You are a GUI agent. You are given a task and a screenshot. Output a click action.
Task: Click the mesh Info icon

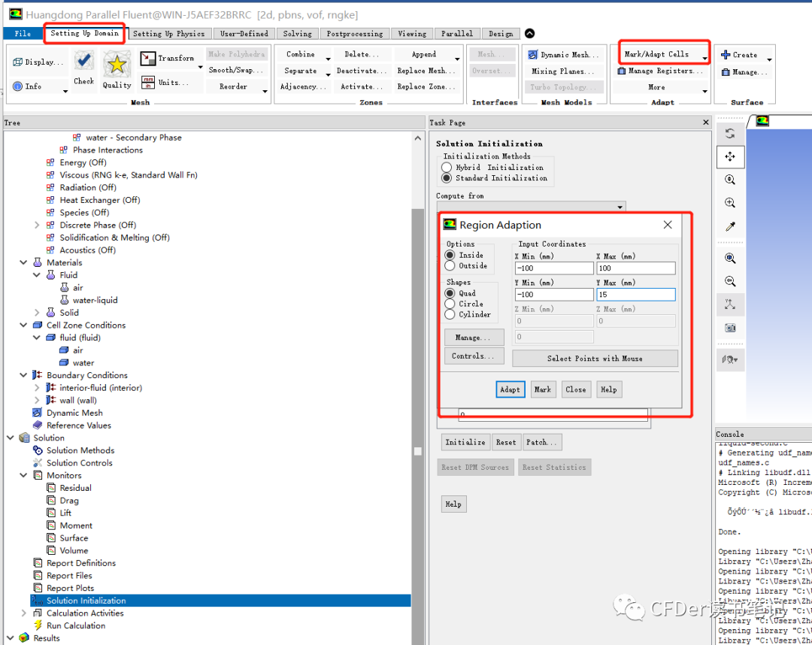17,86
